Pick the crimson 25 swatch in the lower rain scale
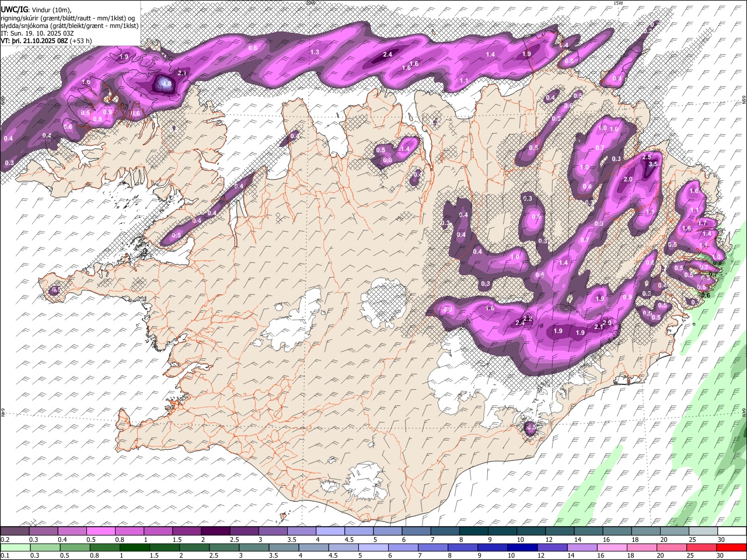This screenshot has height=560, width=747. 701,547
